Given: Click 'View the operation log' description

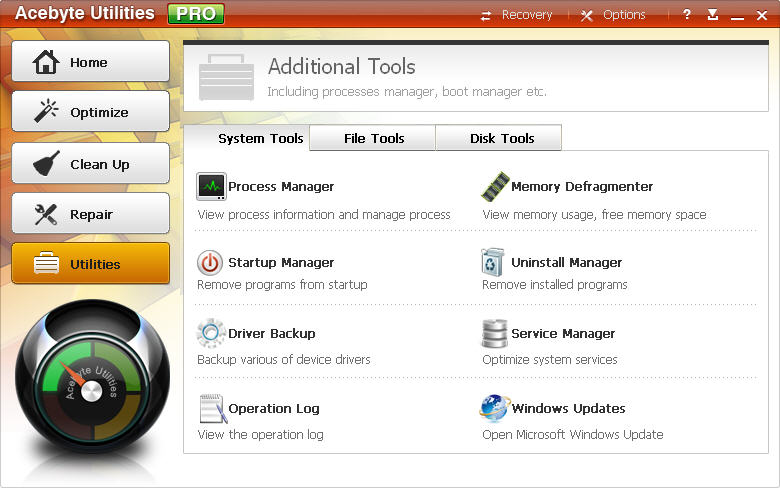Looking at the screenshot, I should [260, 434].
